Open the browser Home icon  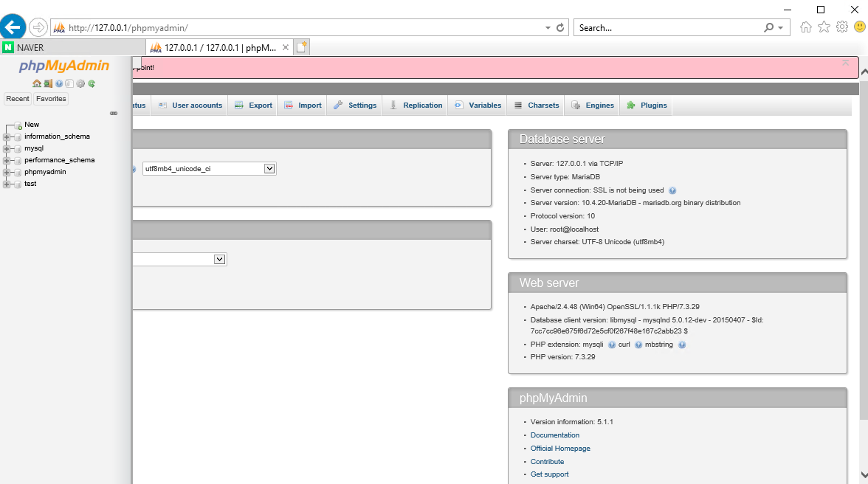click(806, 27)
